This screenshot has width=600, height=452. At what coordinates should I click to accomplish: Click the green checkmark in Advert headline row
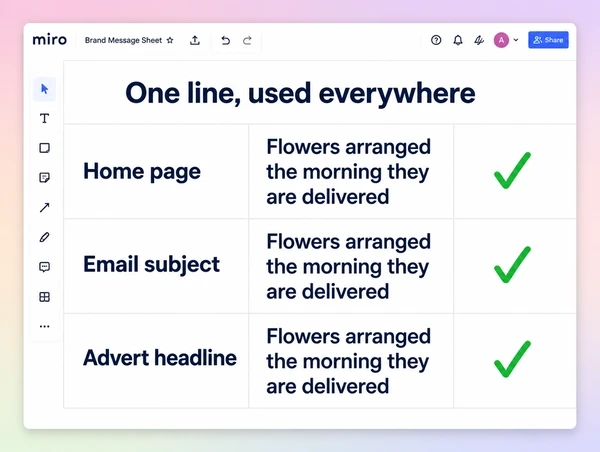(512, 359)
